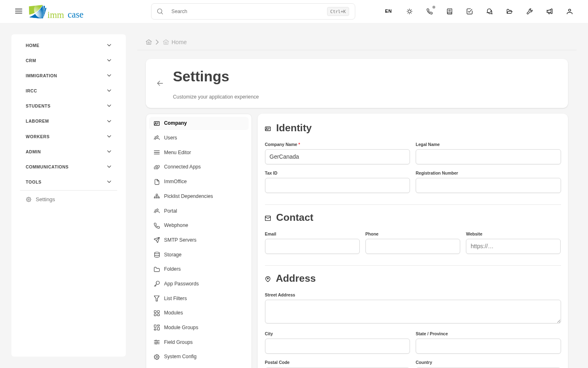Click the Registration Number field

point(488,186)
